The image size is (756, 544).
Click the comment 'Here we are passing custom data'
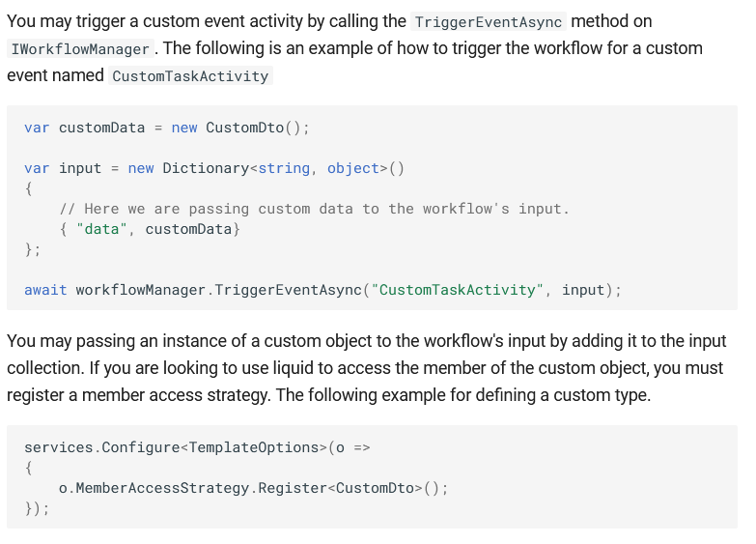tap(314, 209)
